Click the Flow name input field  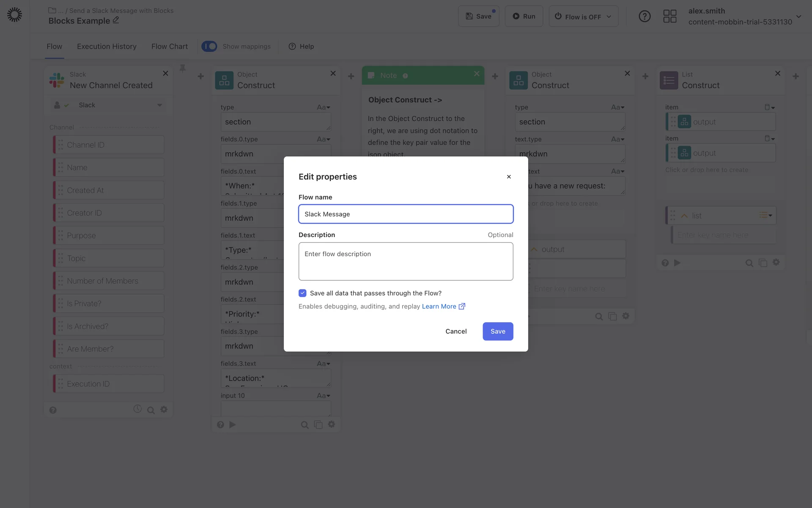[x=406, y=214]
